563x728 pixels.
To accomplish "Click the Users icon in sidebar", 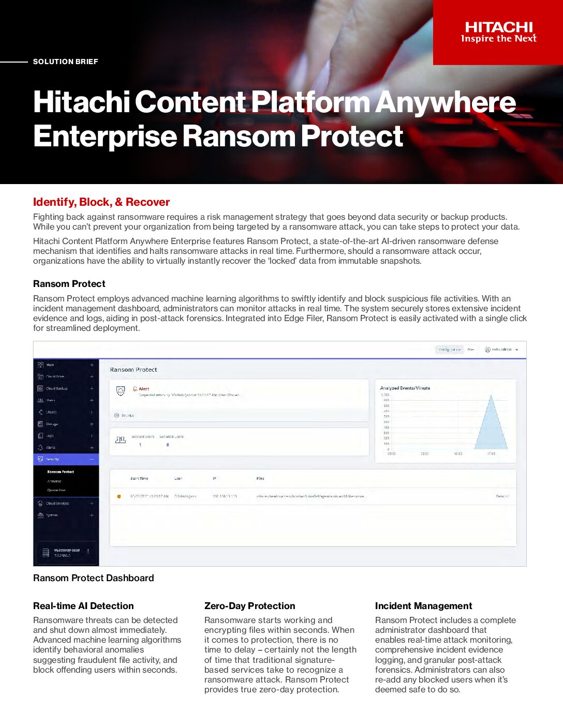I will click(x=40, y=400).
